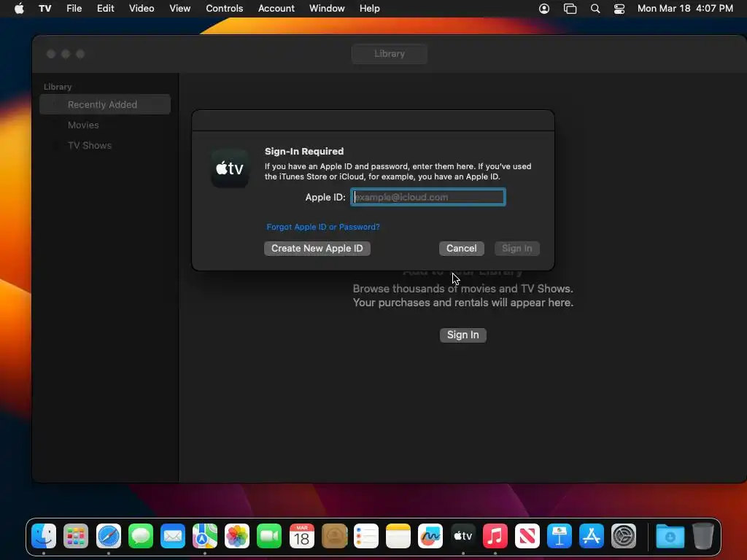Open the Help menu
This screenshot has height=560, width=747.
coord(369,8)
